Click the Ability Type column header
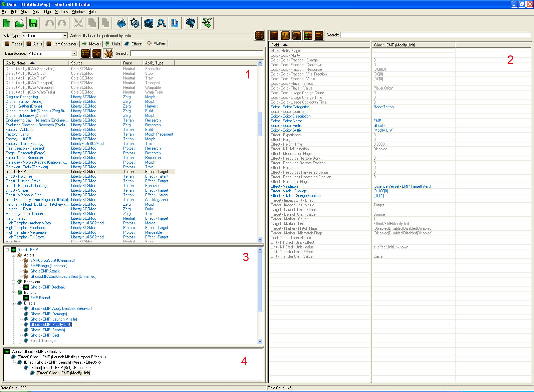This screenshot has height=392, width=534. click(x=159, y=63)
